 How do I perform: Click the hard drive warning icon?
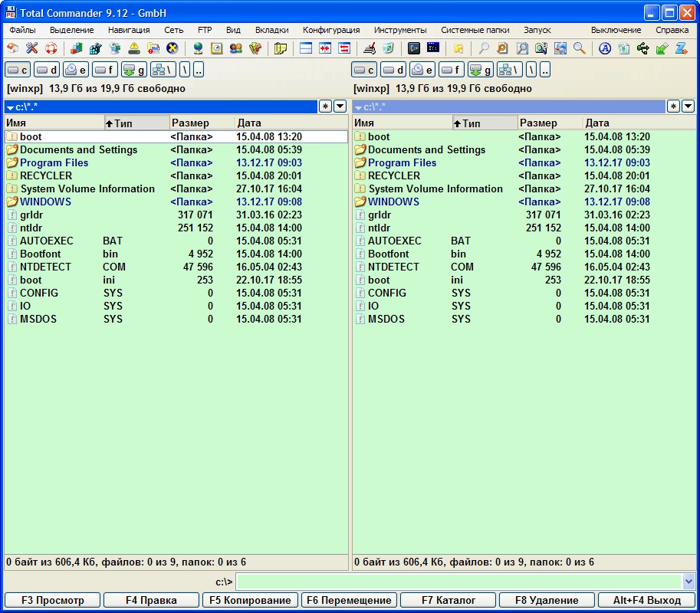(x=134, y=48)
